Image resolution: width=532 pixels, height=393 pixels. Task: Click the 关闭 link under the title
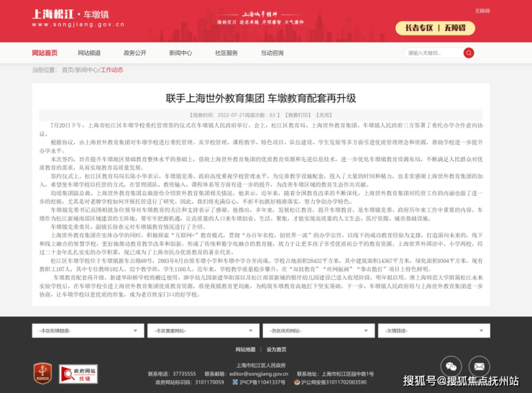(x=324, y=115)
